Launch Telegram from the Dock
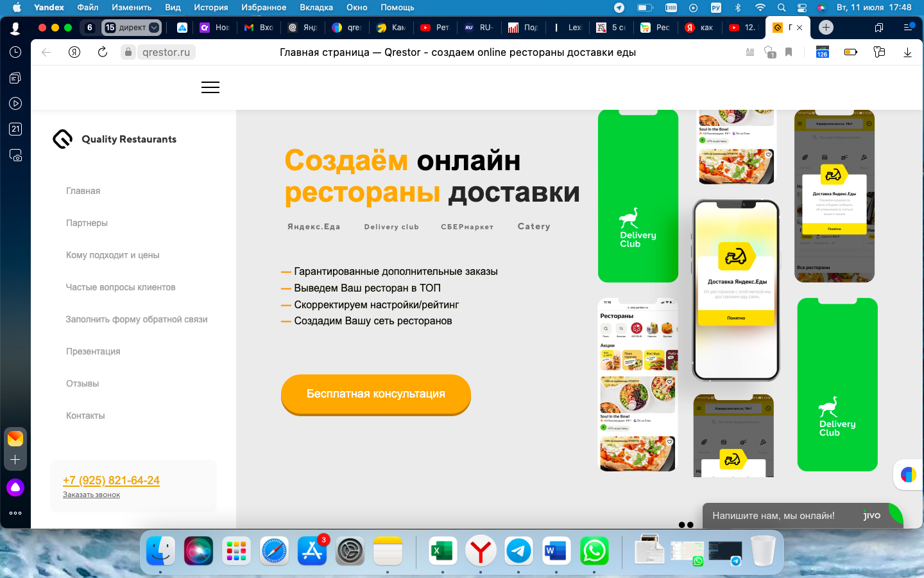The width and height of the screenshot is (924, 578). coord(518,551)
